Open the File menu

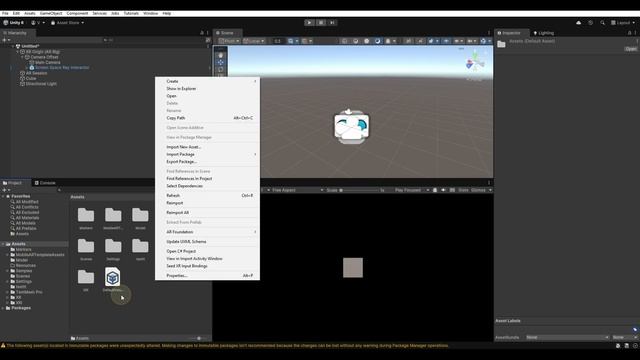[5, 13]
